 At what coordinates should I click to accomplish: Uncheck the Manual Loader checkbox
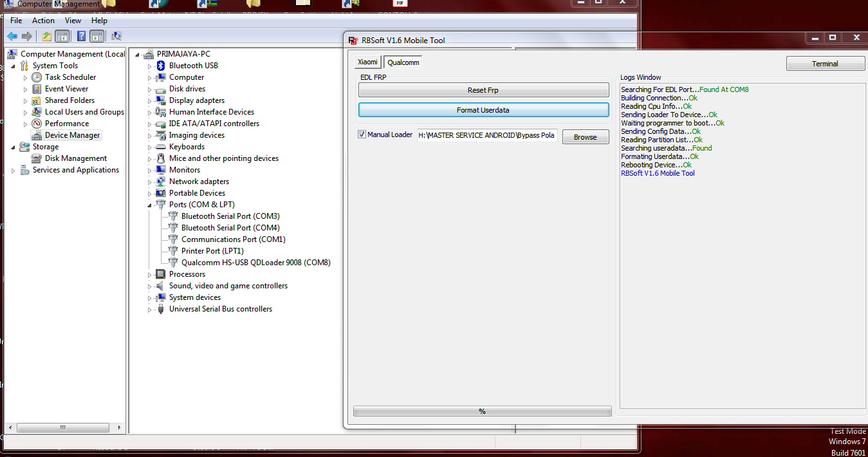tap(362, 135)
